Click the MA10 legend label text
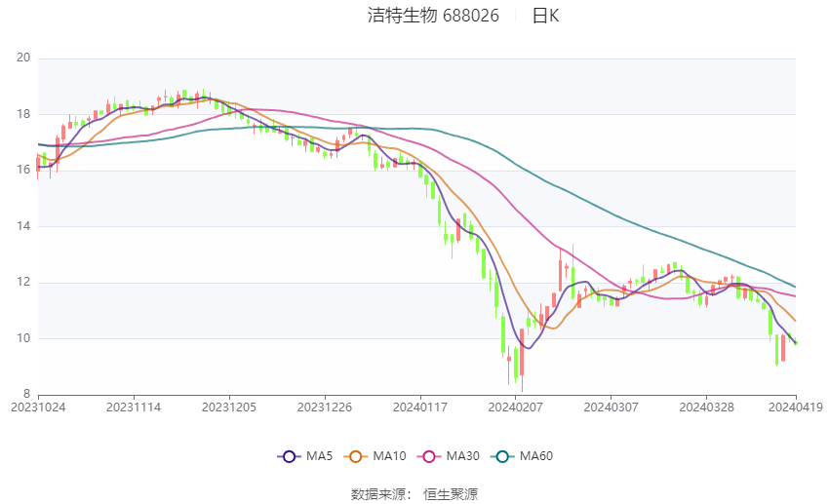The height and width of the screenshot is (504, 829). point(389,456)
